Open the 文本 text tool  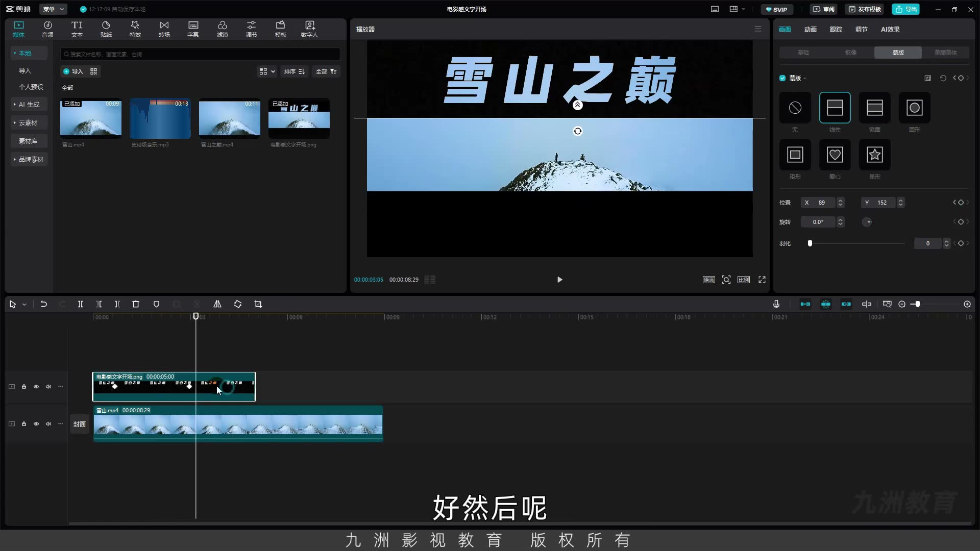tap(77, 29)
